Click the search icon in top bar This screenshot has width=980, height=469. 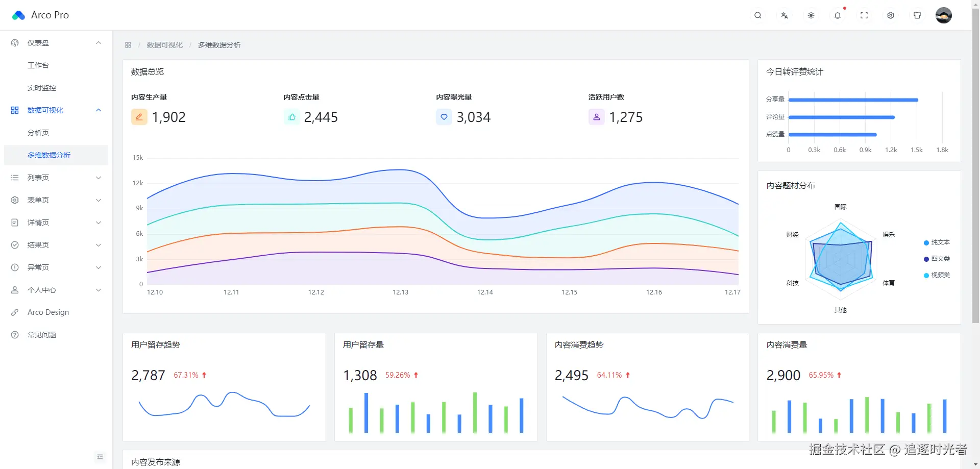point(758,15)
